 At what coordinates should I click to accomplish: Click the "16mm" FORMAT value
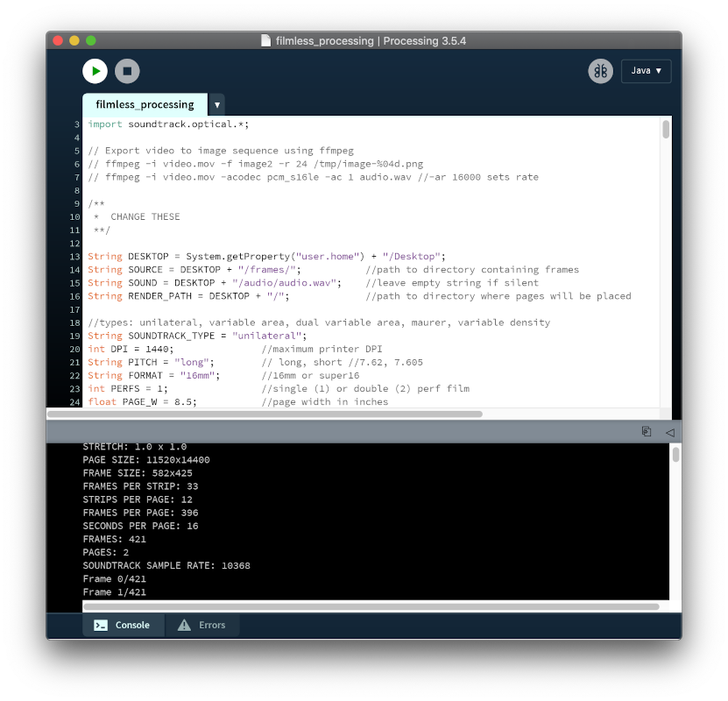[x=197, y=375]
